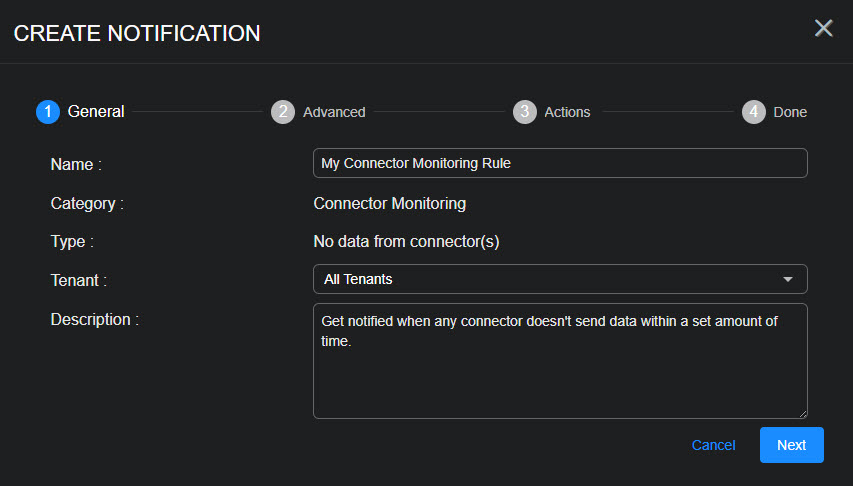Focus the Name input field

click(560, 163)
